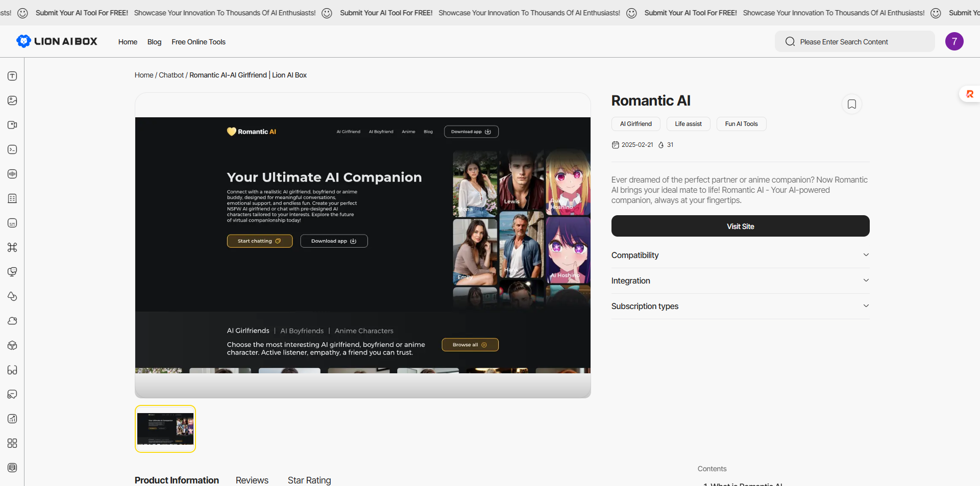Click the Visit Site button
980x486 pixels.
tap(740, 226)
